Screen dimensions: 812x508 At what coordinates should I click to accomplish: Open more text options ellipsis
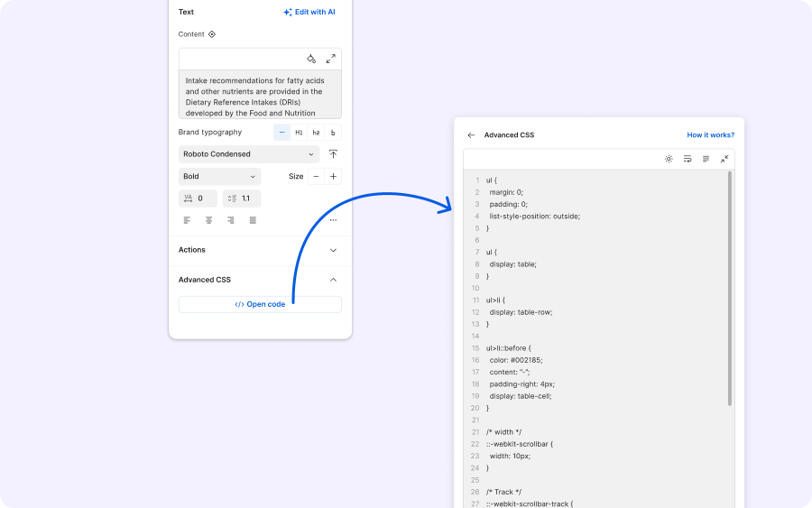(333, 220)
